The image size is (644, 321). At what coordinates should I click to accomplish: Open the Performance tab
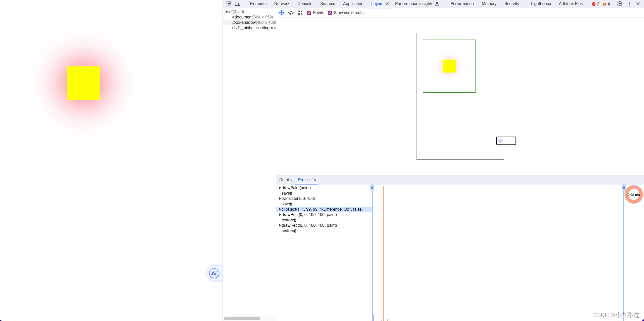[462, 4]
